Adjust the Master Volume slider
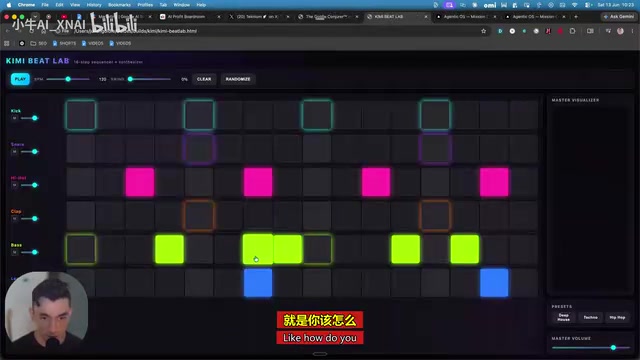640x360 pixels. [591, 348]
